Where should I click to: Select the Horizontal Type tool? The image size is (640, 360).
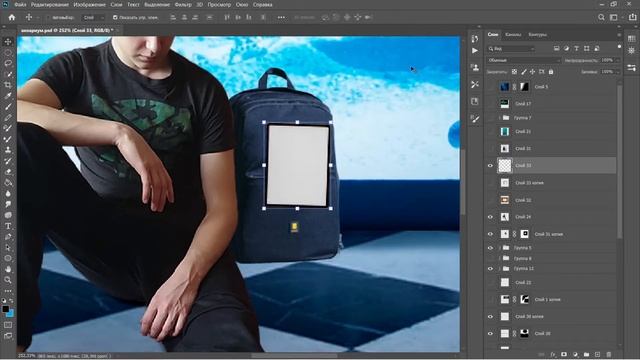pos(8,226)
